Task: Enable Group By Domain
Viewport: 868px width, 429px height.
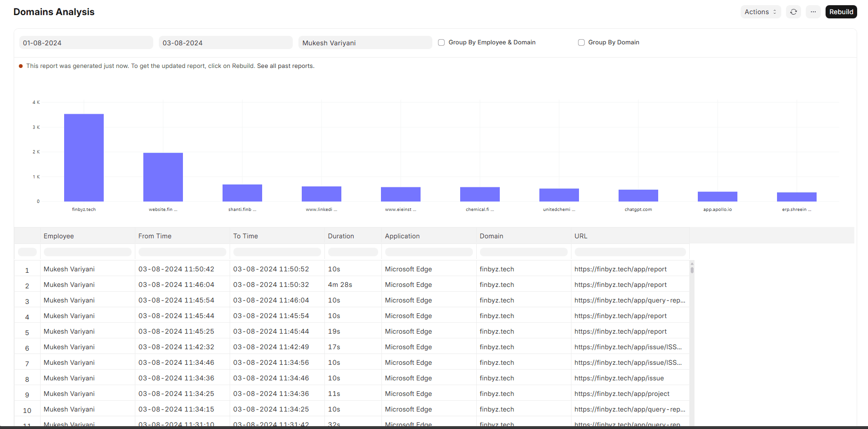Action: pyautogui.click(x=581, y=42)
